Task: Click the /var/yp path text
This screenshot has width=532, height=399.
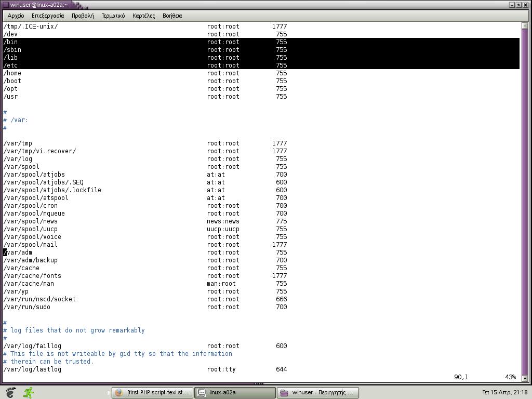Action: [16, 292]
